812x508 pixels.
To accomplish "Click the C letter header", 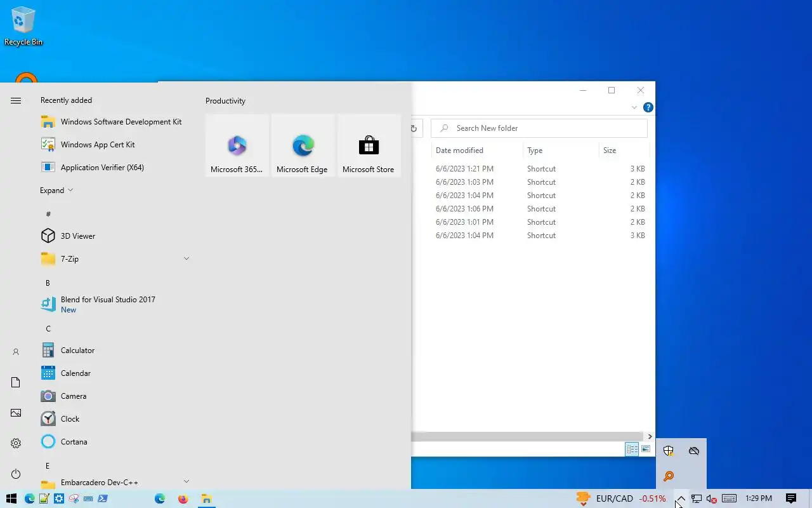I will click(x=48, y=328).
